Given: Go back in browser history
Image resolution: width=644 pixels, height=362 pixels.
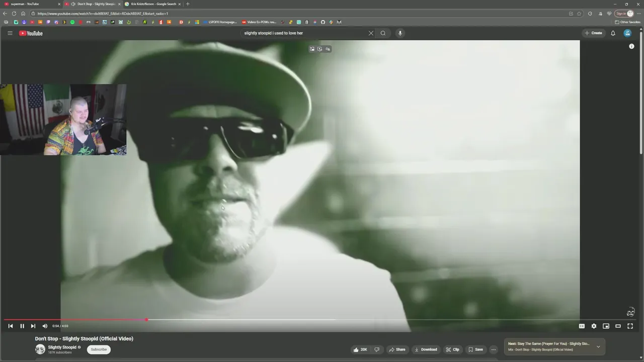Looking at the screenshot, I should click(x=5, y=14).
